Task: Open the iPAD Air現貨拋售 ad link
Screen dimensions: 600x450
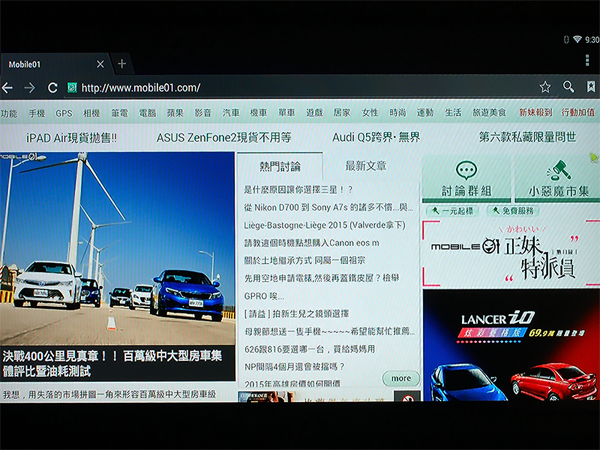Action: [71, 138]
